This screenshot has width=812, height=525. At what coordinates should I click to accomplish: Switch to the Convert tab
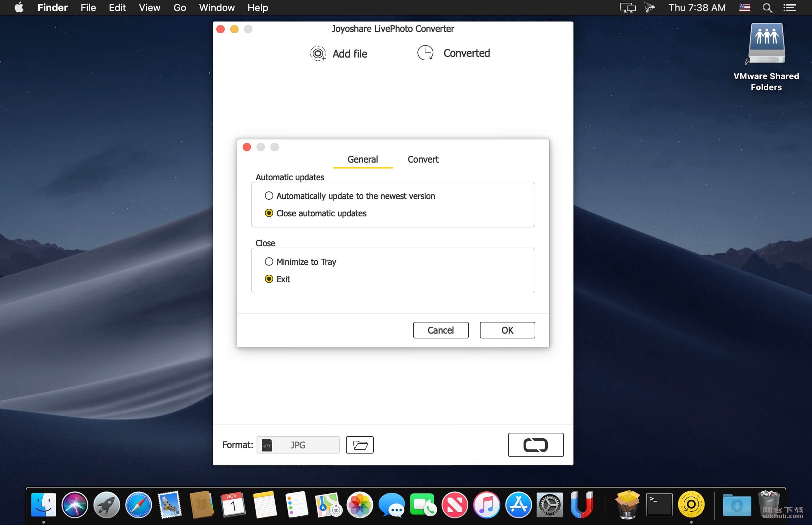click(x=423, y=160)
